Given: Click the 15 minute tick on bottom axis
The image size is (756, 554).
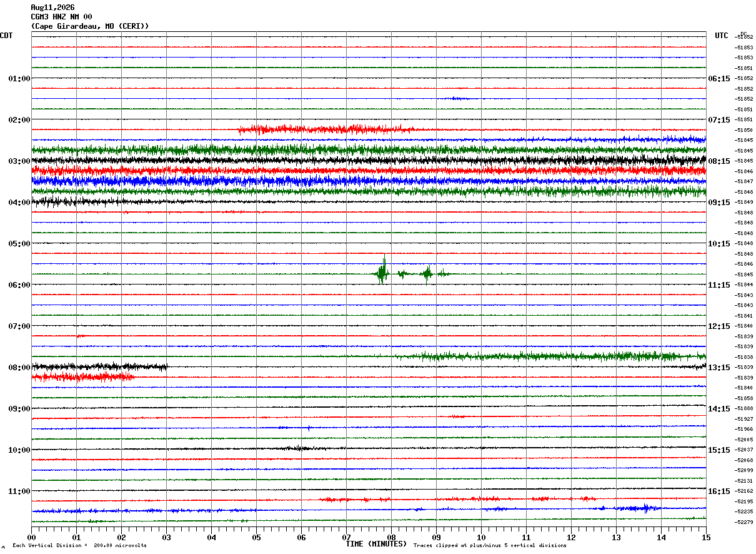Looking at the screenshot, I should pos(706,537).
